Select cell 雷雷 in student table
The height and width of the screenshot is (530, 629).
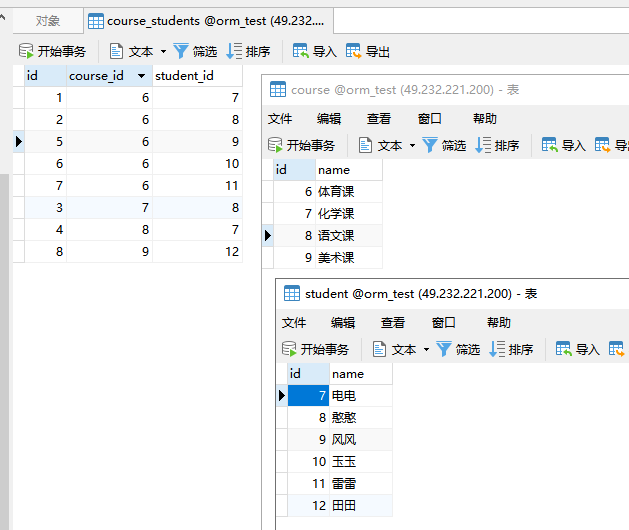coord(361,483)
